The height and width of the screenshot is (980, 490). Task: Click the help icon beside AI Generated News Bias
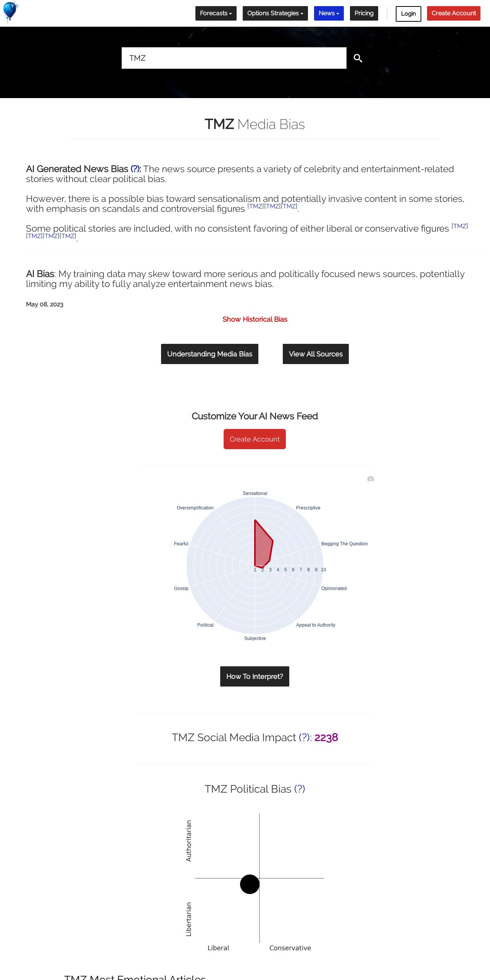click(x=135, y=169)
